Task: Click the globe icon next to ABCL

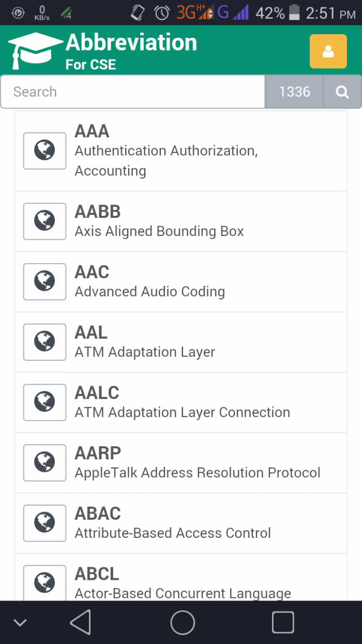Action: [44, 583]
